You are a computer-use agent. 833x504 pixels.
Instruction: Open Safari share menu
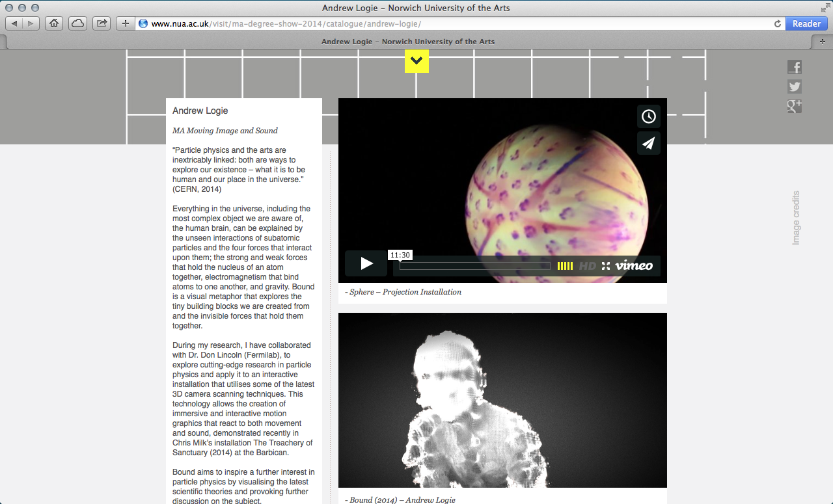tap(102, 23)
